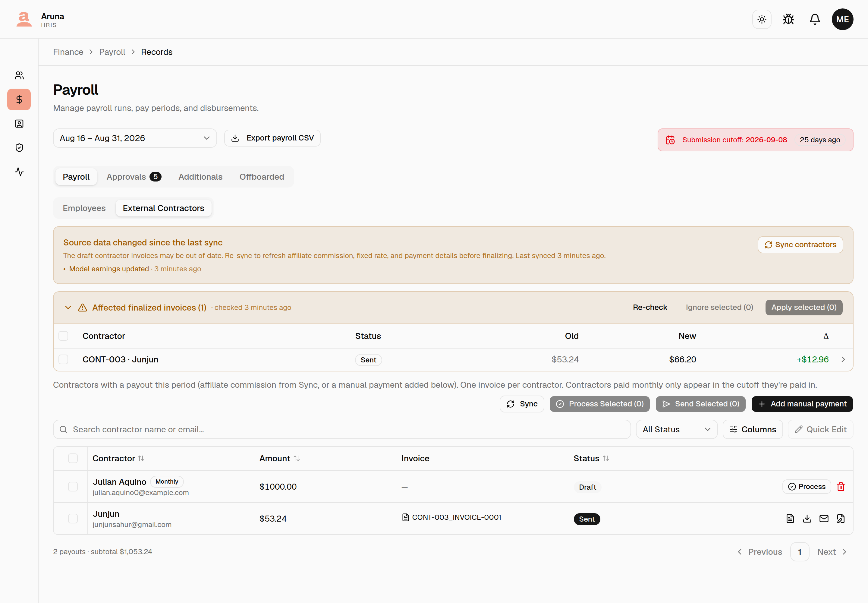Open the Finance dollar sidebar icon
This screenshot has width=868, height=603.
point(19,99)
